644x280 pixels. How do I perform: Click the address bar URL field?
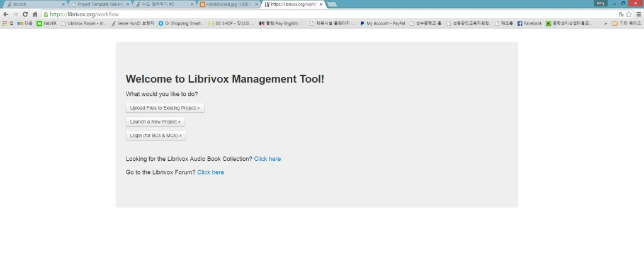(329, 14)
